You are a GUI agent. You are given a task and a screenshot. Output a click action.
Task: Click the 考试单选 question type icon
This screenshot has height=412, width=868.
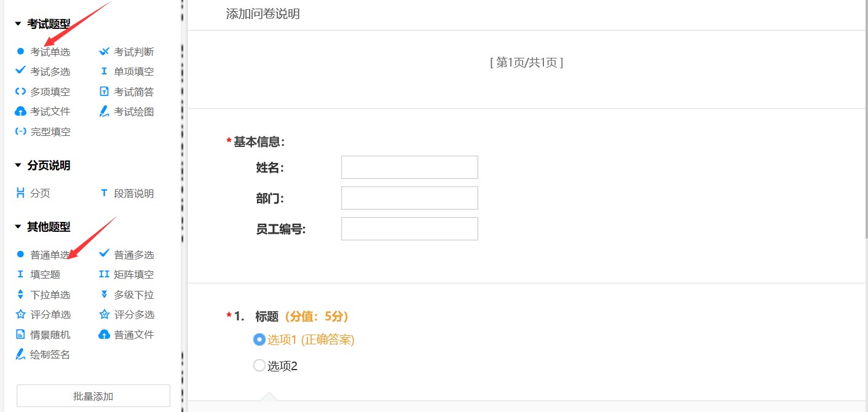[x=20, y=52]
